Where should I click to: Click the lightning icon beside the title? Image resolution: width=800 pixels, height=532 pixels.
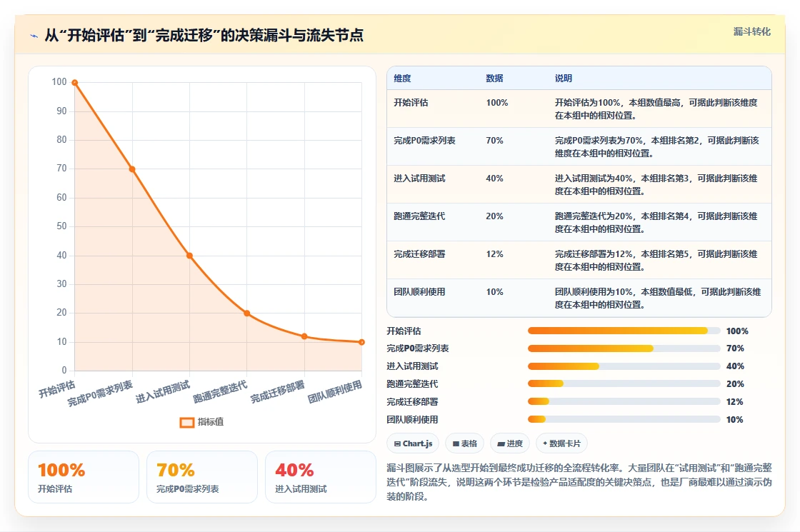click(x=34, y=36)
